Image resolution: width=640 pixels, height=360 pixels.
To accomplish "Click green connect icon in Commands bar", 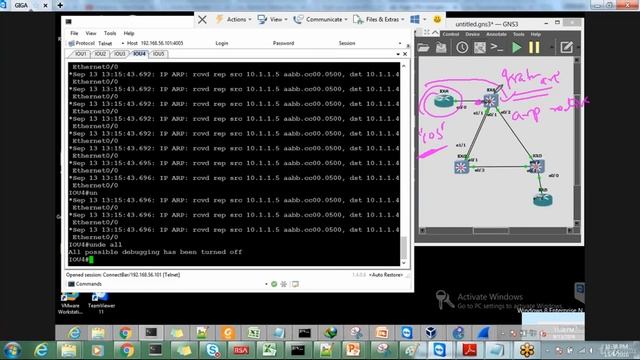I will 274,284.
